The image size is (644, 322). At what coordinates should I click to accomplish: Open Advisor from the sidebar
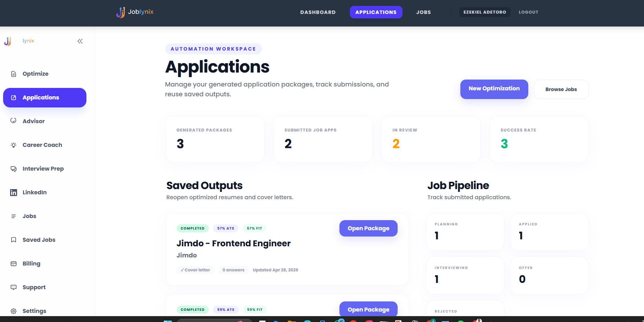[33, 121]
